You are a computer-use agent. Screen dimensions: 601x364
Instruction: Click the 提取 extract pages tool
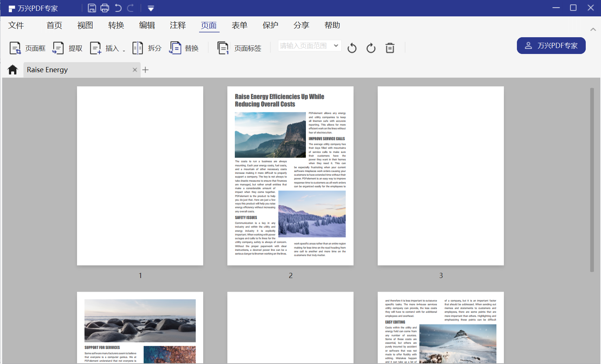(67, 48)
